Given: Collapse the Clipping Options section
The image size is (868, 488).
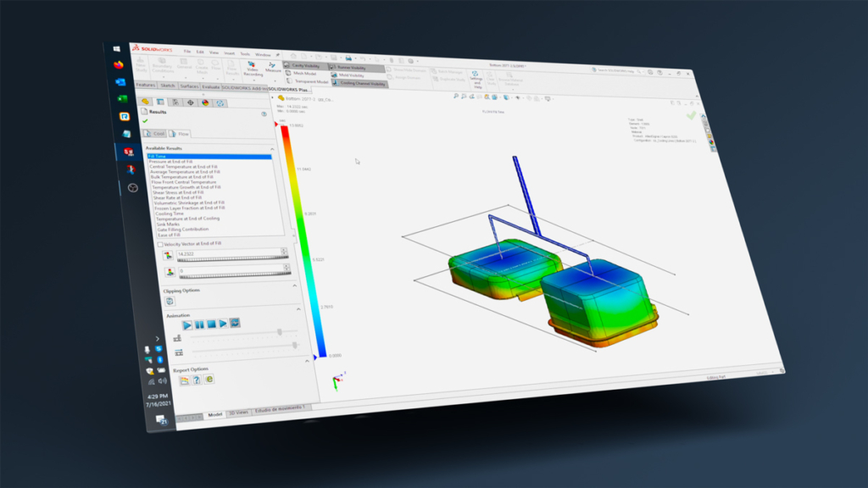Looking at the screenshot, I should (295, 284).
